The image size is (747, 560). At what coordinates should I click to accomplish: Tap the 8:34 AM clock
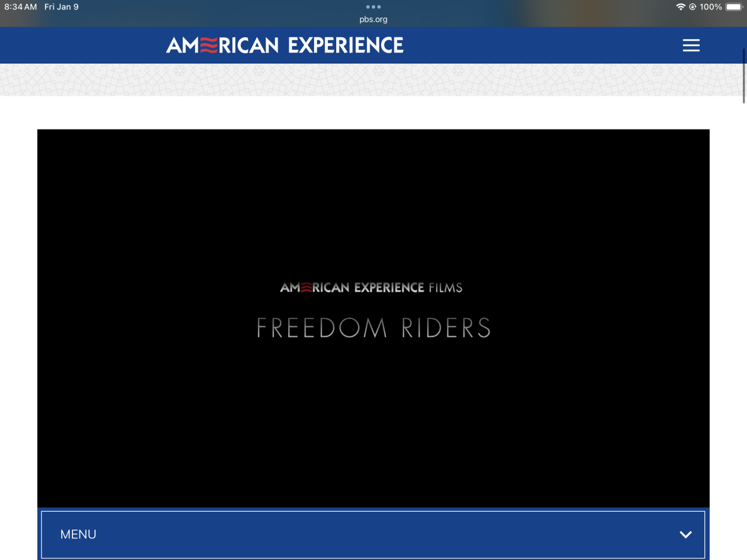20,7
